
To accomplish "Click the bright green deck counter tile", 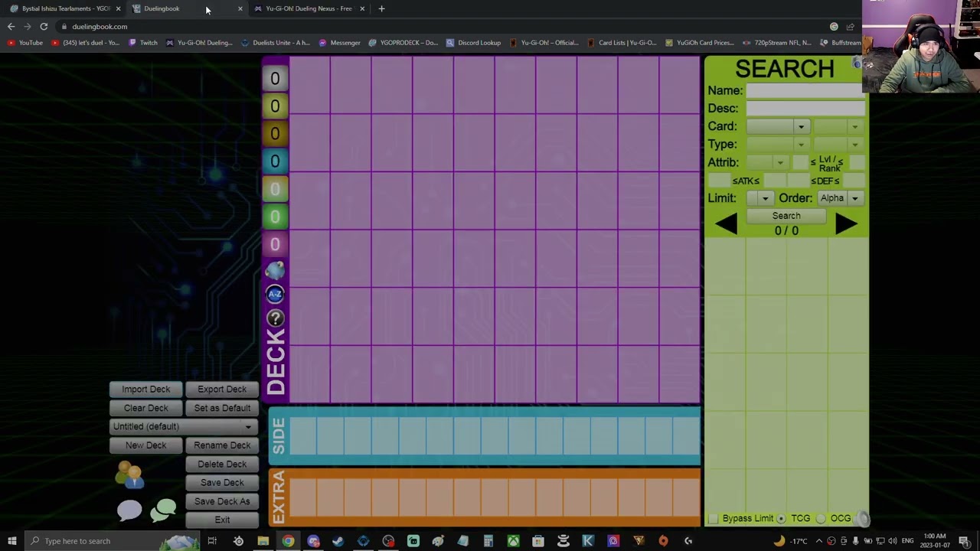I will coord(275,217).
